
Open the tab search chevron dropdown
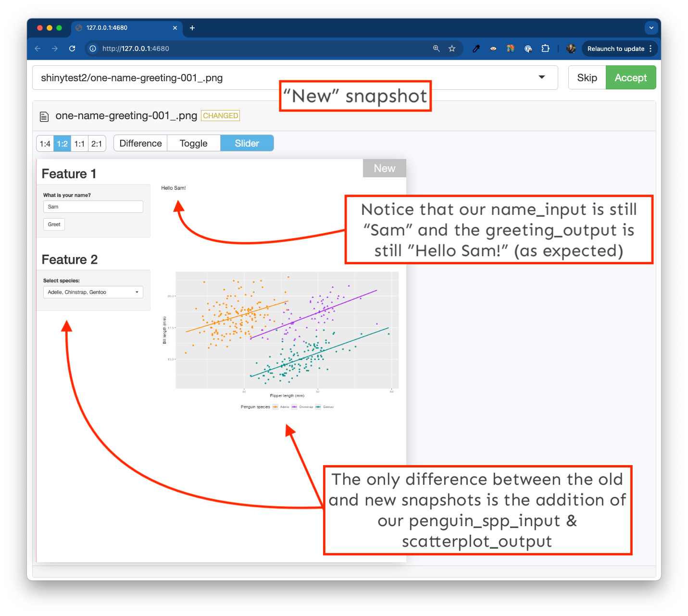point(651,28)
